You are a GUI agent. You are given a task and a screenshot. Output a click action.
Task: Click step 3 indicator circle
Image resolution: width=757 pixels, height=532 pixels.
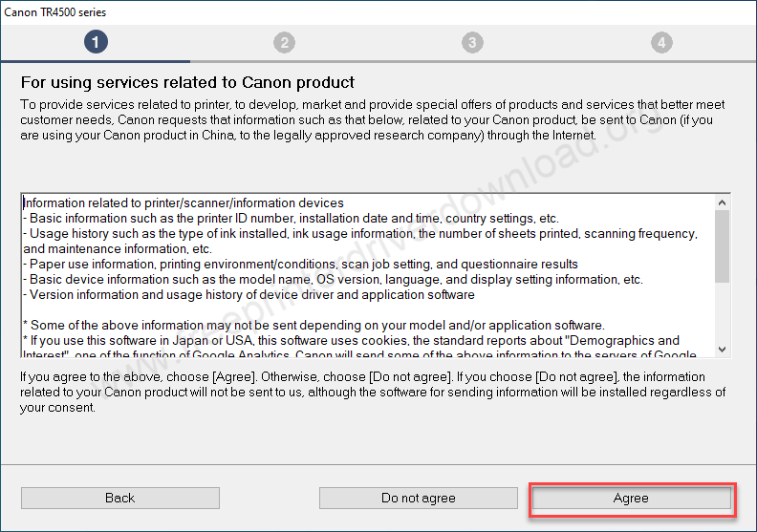click(x=472, y=42)
